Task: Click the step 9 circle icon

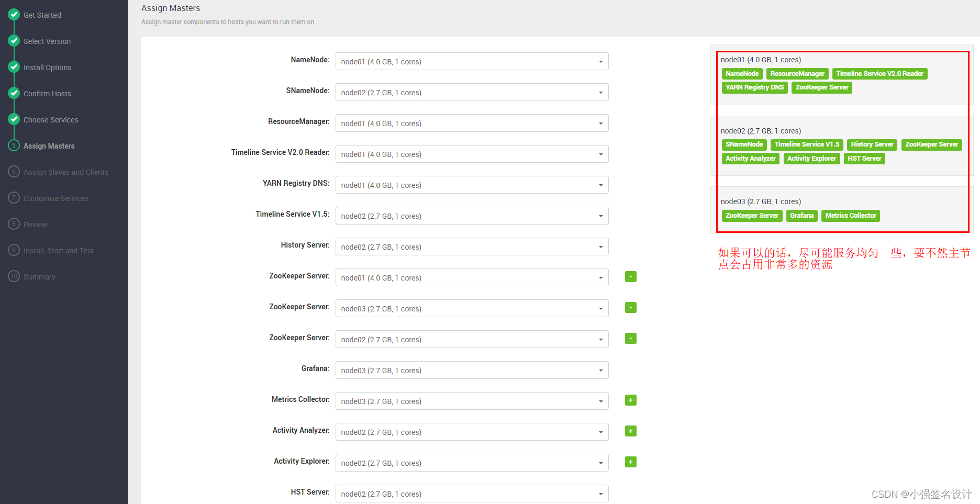Action: [x=14, y=250]
